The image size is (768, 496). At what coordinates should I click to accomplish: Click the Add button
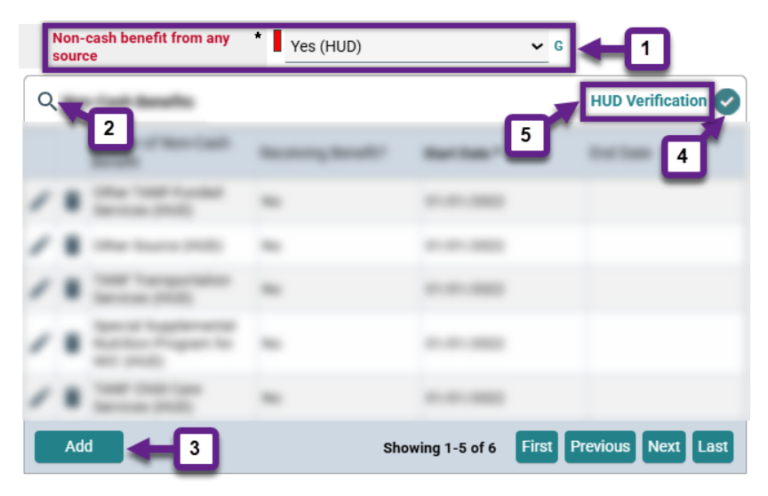[x=79, y=447]
